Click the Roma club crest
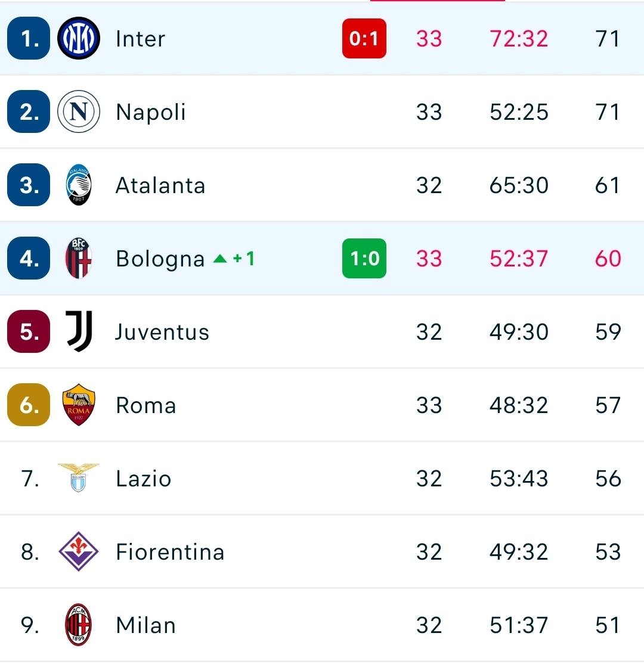Viewport: 644px width, 664px height. coord(79,405)
